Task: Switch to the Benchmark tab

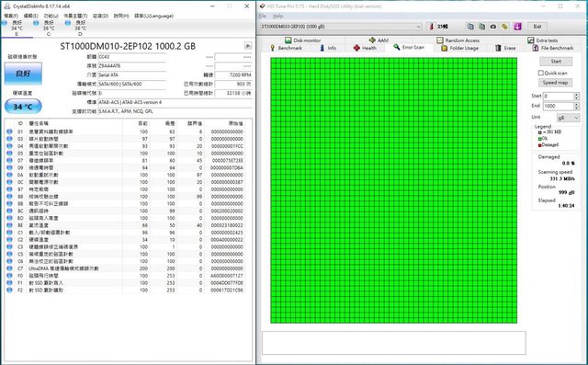Action: (x=286, y=48)
